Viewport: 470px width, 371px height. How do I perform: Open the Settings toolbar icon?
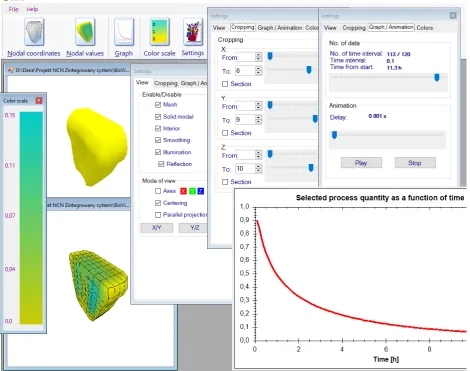tap(193, 32)
